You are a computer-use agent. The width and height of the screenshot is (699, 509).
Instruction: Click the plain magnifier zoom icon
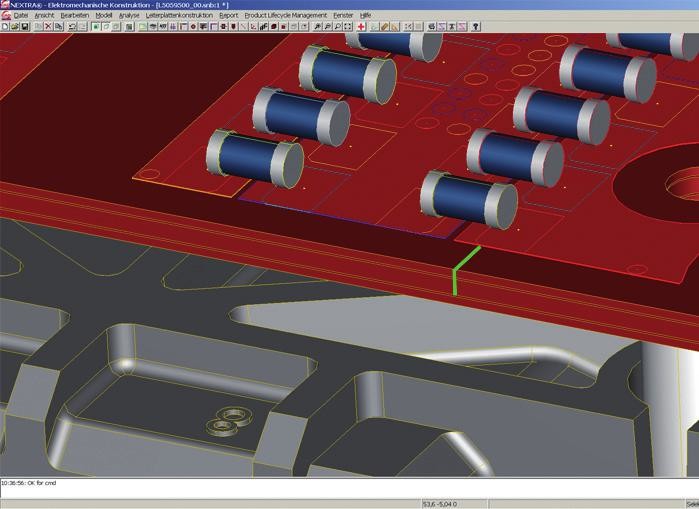pyautogui.click(x=337, y=27)
